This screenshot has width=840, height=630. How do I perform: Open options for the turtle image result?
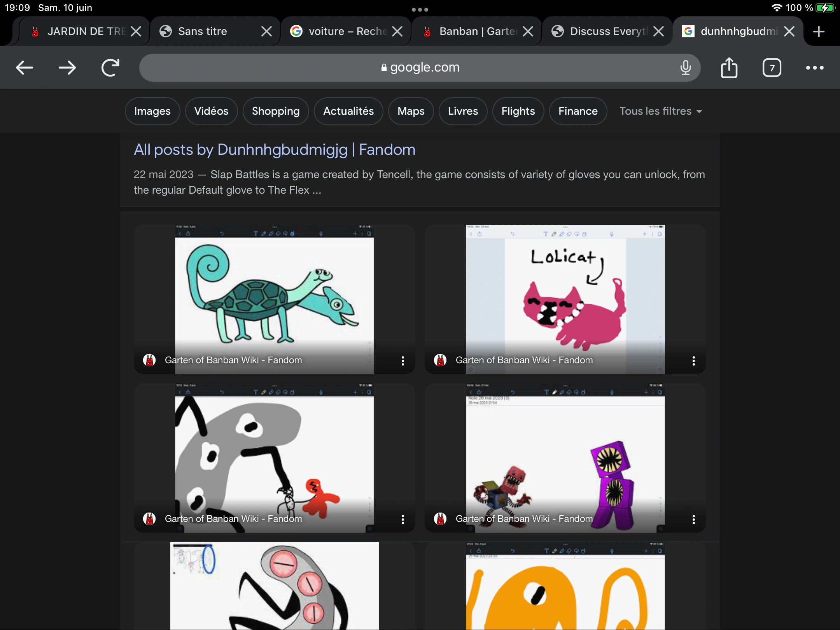(x=403, y=360)
